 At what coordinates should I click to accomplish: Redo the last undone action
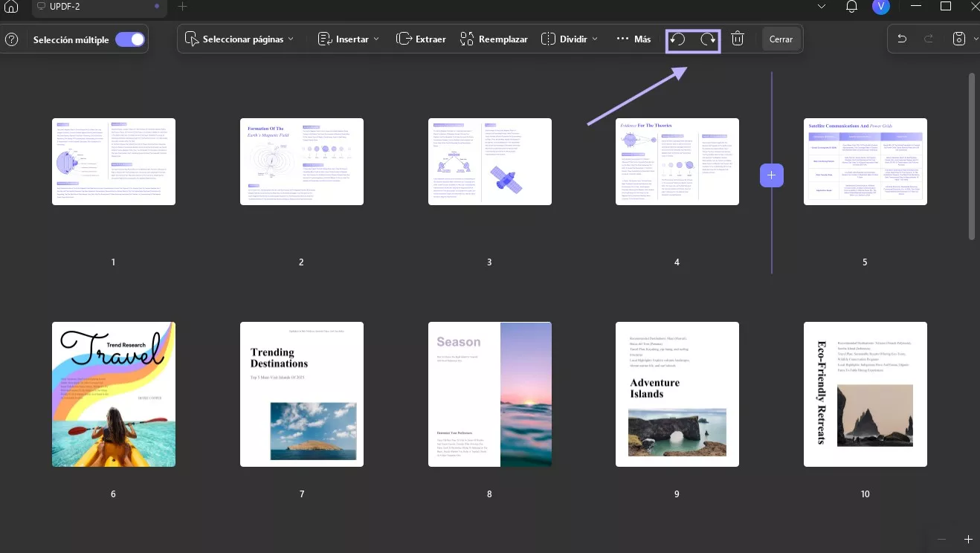pyautogui.click(x=929, y=39)
